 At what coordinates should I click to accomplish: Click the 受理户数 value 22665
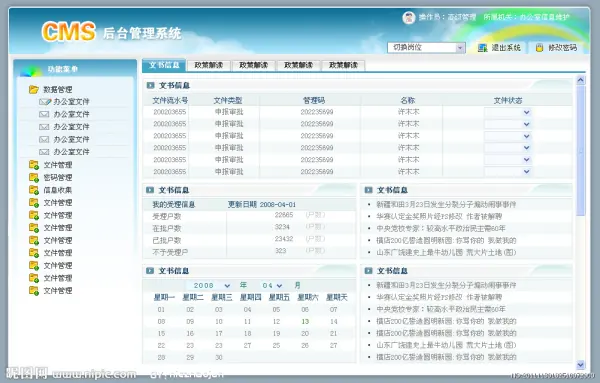point(284,215)
